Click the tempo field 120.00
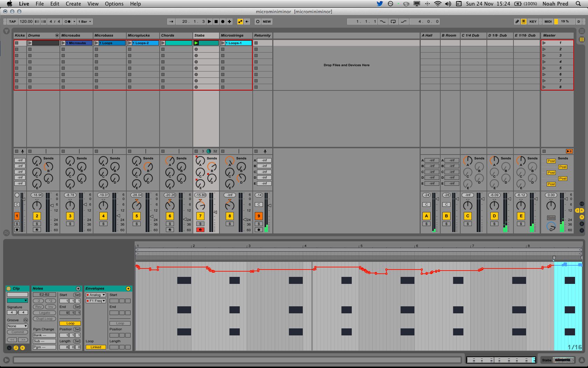This screenshot has height=368, width=588. click(x=26, y=21)
